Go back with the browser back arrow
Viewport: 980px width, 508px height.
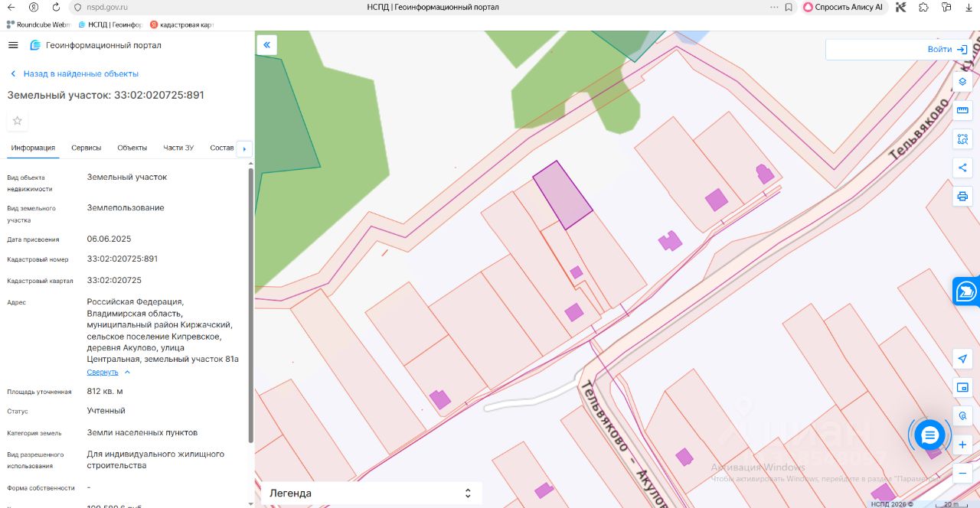11,7
